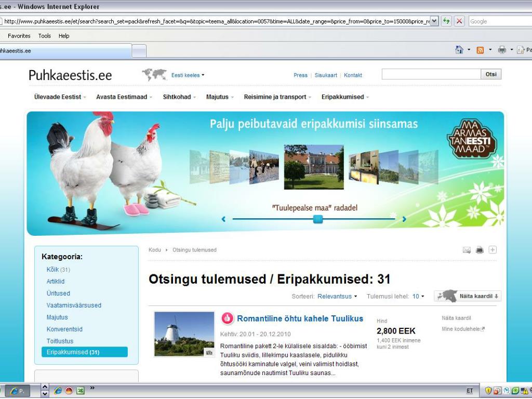Open the results-per-page 10 dropdown
The height and width of the screenshot is (399, 532).
418,296
